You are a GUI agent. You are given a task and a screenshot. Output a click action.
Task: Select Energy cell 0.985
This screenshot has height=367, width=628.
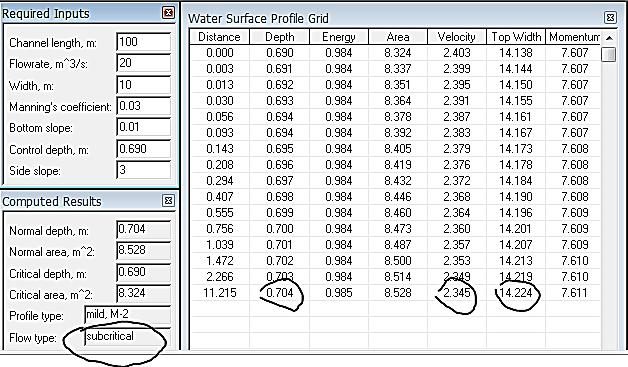(x=339, y=293)
